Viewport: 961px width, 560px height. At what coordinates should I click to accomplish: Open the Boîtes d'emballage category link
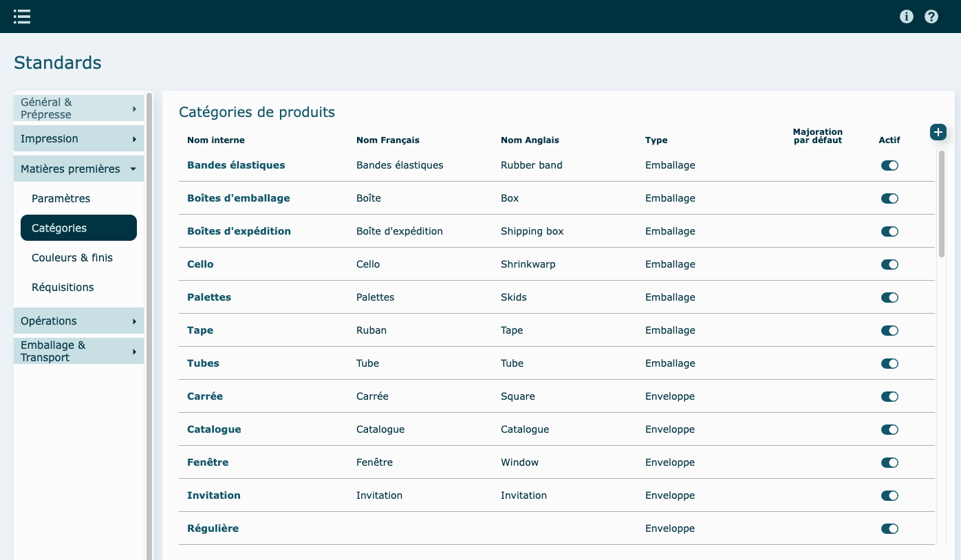coord(239,198)
